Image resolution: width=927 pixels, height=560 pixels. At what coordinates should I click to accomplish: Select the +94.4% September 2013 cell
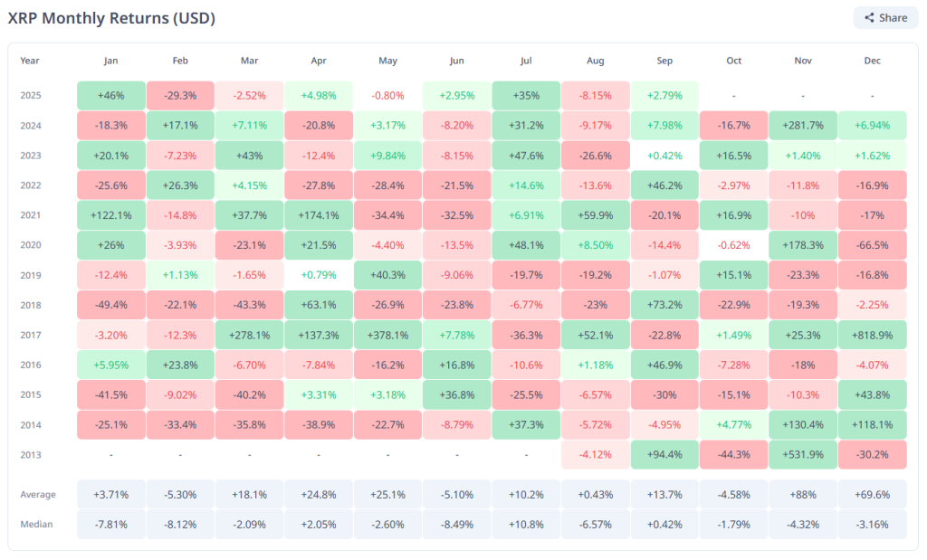(x=664, y=454)
